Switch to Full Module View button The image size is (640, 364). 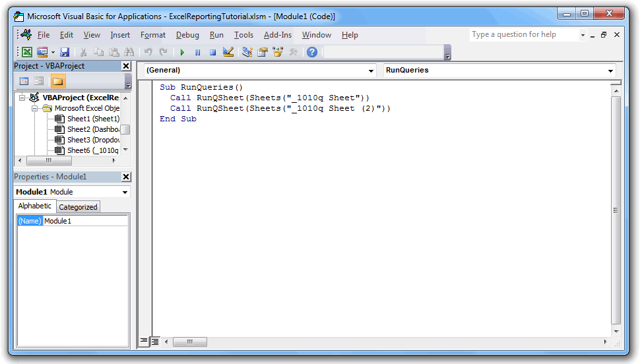(x=155, y=341)
